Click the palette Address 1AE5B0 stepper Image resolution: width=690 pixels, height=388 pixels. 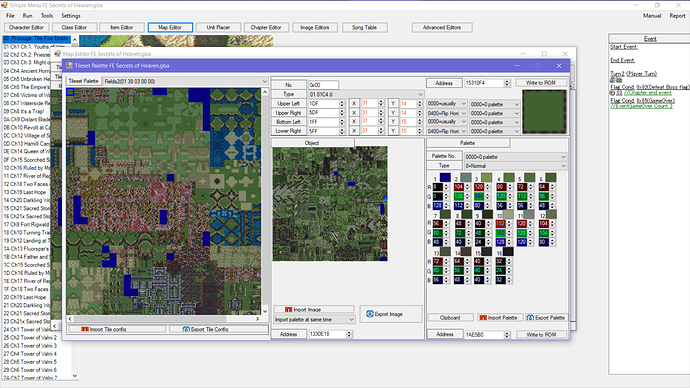(x=507, y=335)
